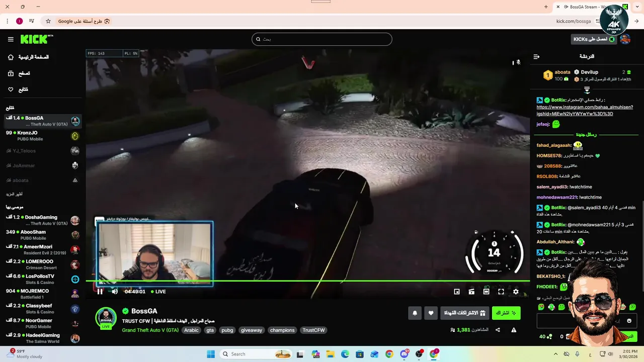Mute the stream volume
Viewport: 644px width, 362px height.
(x=115, y=292)
